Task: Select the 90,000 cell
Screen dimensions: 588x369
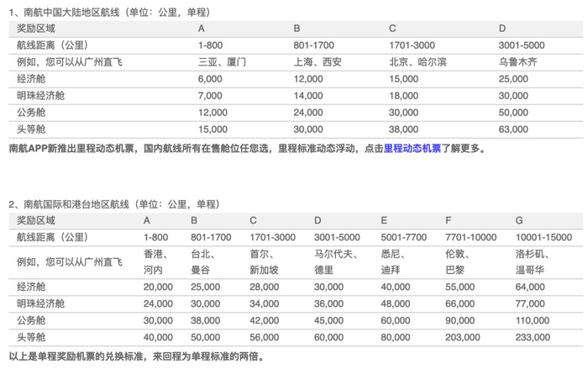Action: 459,320
